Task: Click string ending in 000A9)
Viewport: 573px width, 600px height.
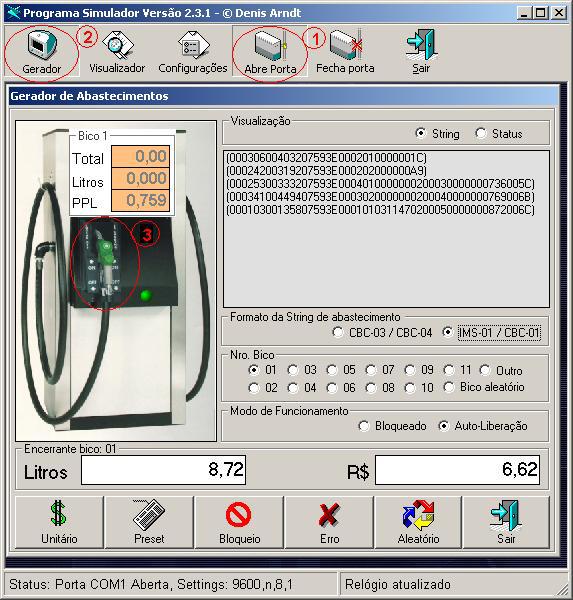Action: pos(326,170)
